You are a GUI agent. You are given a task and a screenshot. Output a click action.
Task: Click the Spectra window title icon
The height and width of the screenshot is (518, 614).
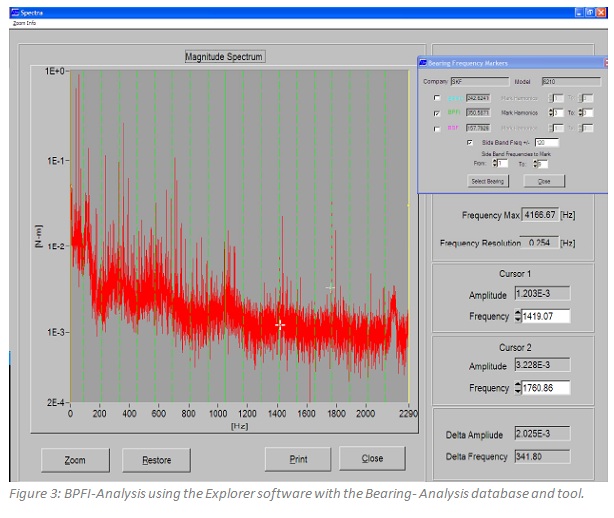[x=17, y=11]
